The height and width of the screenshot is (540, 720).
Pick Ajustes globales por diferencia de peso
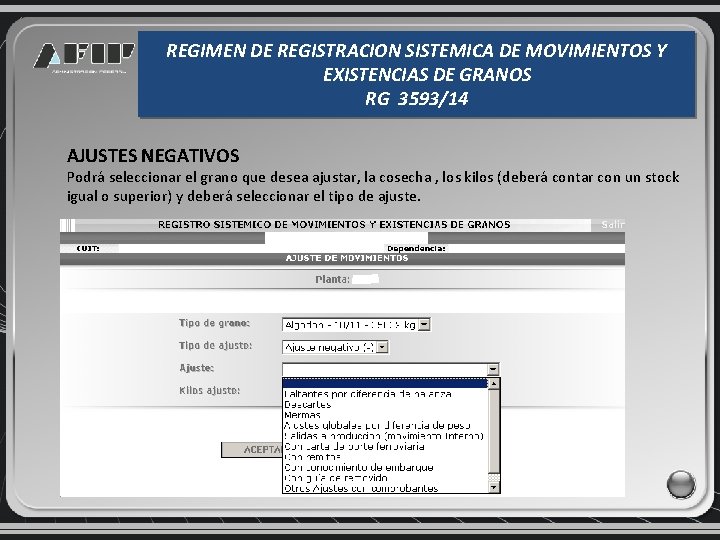point(377,426)
